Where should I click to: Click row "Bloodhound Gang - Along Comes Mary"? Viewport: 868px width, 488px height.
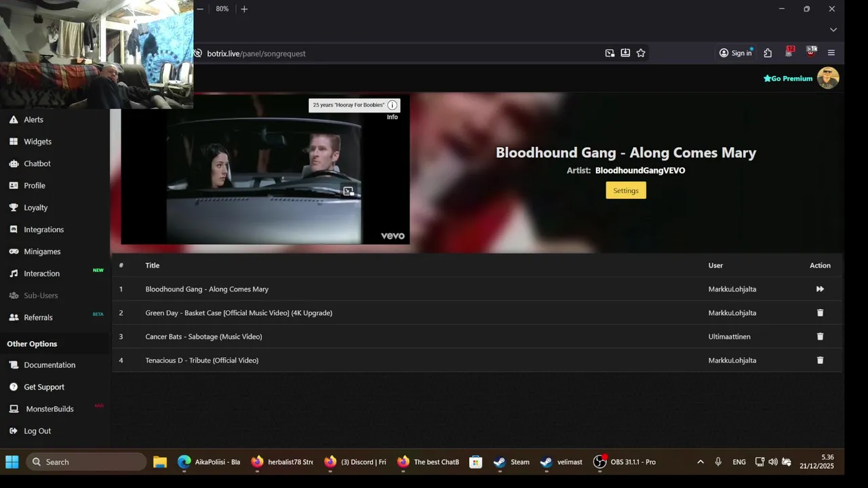pos(477,289)
